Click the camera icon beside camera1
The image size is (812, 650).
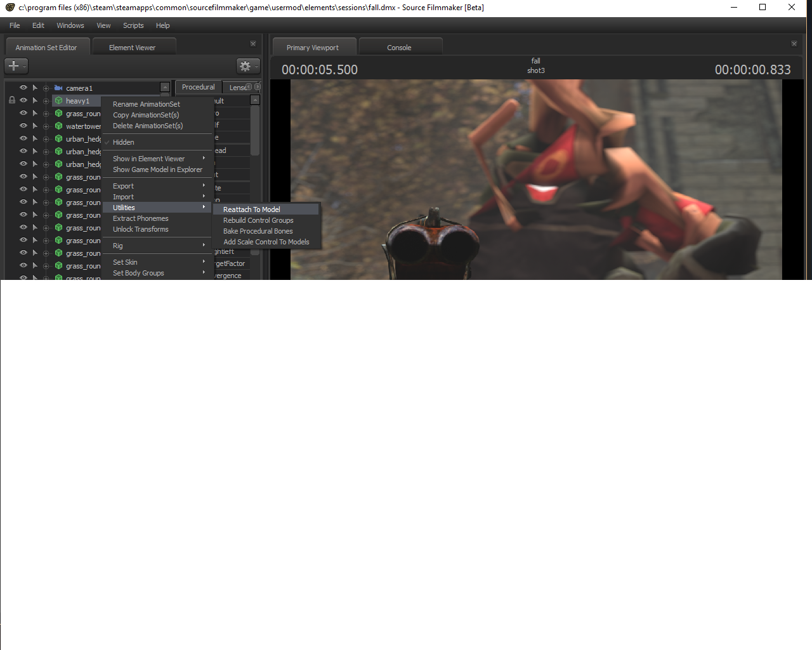[x=58, y=88]
